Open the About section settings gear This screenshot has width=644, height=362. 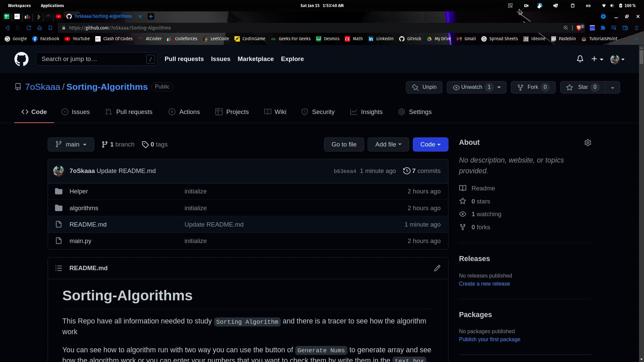click(x=588, y=142)
